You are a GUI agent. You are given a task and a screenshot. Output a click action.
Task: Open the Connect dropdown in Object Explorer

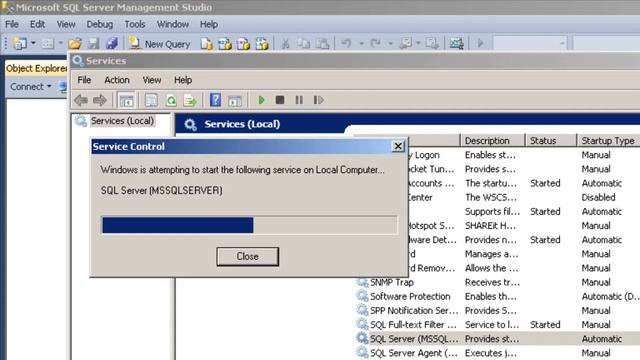tap(31, 87)
